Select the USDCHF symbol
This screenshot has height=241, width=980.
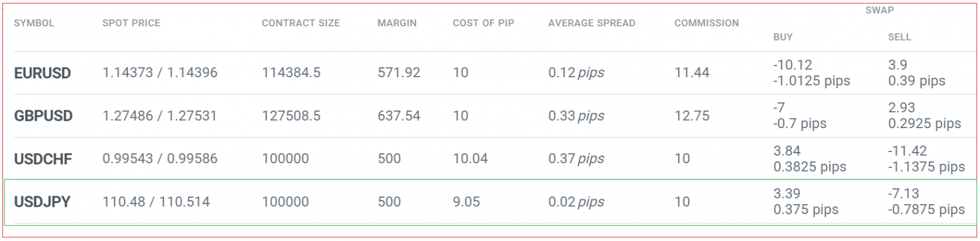pos(43,159)
